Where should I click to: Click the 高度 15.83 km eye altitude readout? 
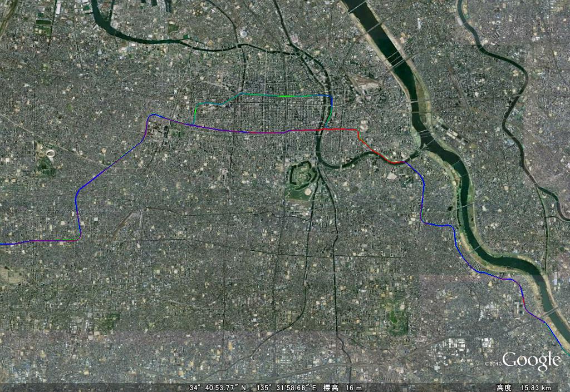(524, 388)
